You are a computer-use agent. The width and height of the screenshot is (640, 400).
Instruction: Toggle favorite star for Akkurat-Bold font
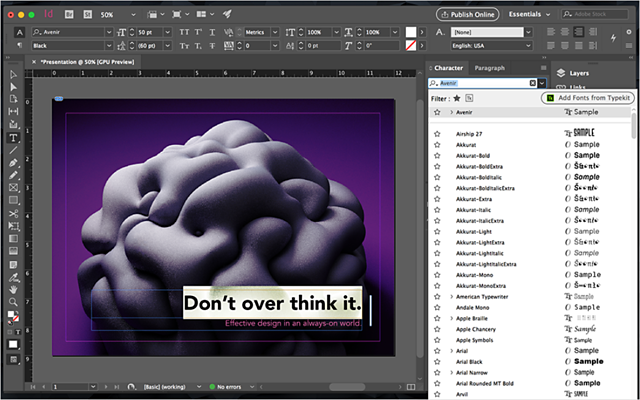coord(437,156)
